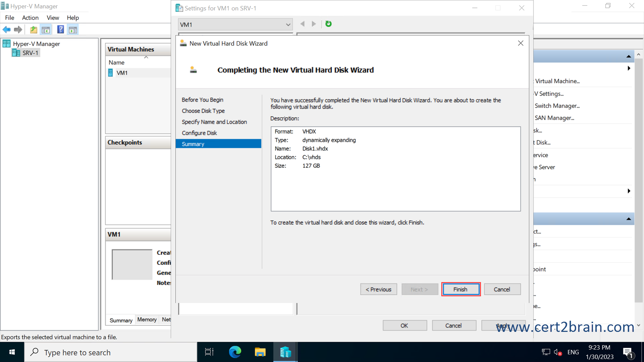Screen dimensions: 644x362
Task: Click the green Refresh icon in VM1 Settings
Action: [328, 24]
